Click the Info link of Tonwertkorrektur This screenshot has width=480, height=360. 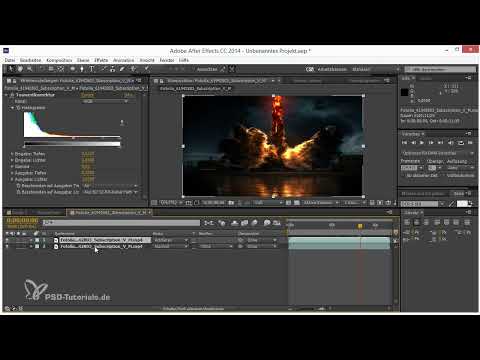point(129,95)
